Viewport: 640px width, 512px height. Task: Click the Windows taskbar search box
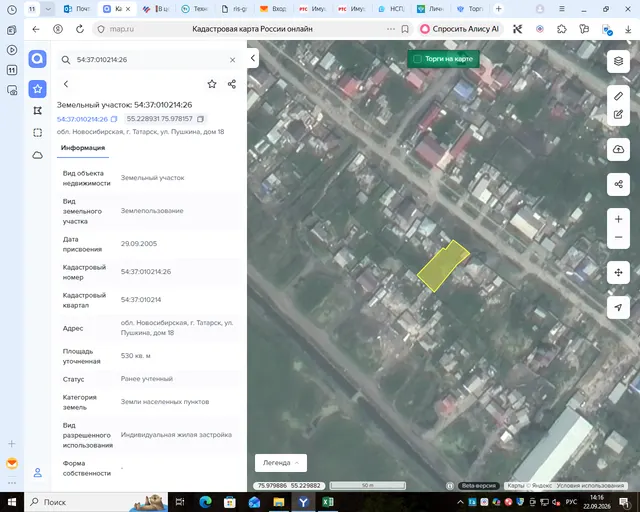pos(96,502)
